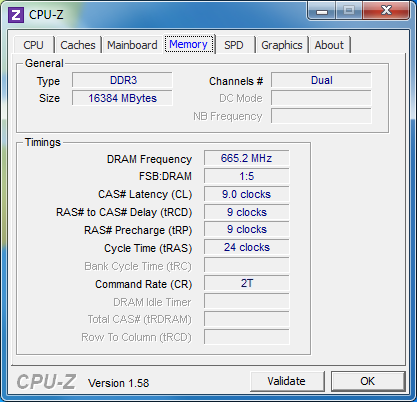This screenshot has height=402, width=417.
Task: Click the empty DC Mode field
Action: (x=321, y=98)
